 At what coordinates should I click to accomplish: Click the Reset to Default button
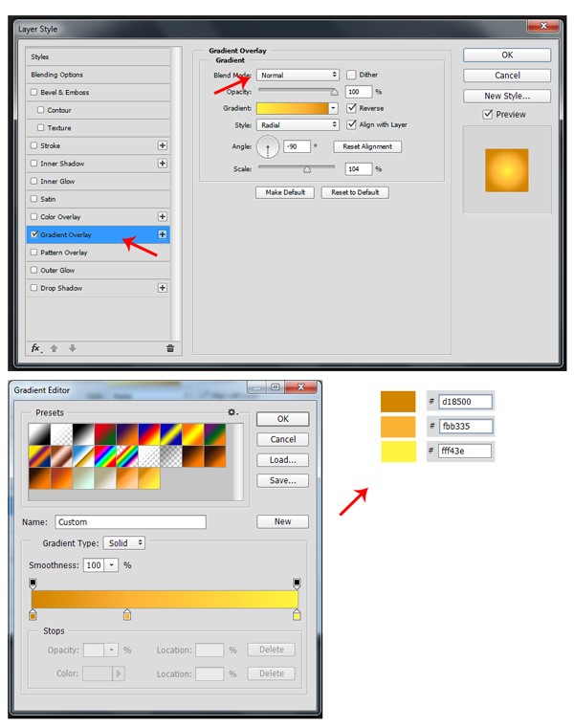[355, 192]
